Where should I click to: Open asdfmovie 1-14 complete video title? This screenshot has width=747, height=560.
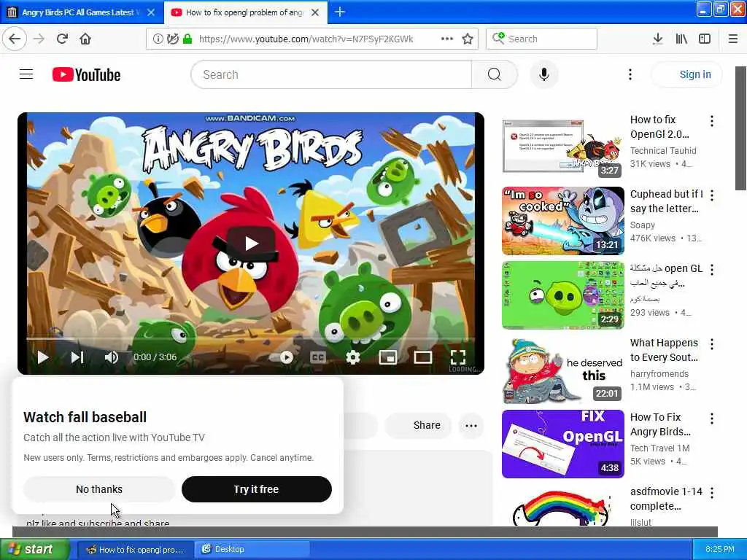click(666, 499)
